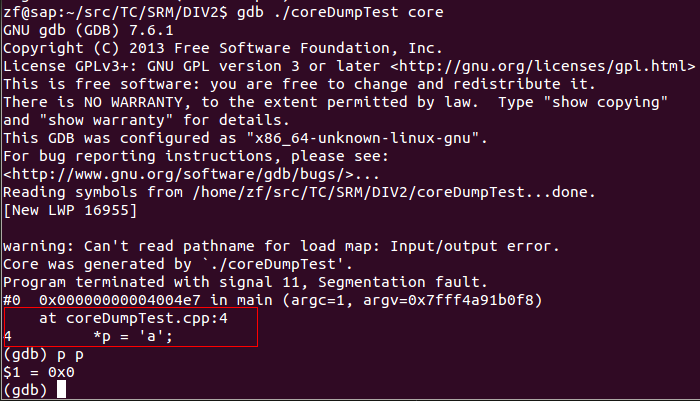Screen dimensions: 700x401
Task: Click the 'GNU gdb (GDB) 7.6.1' version line
Action: coord(88,30)
